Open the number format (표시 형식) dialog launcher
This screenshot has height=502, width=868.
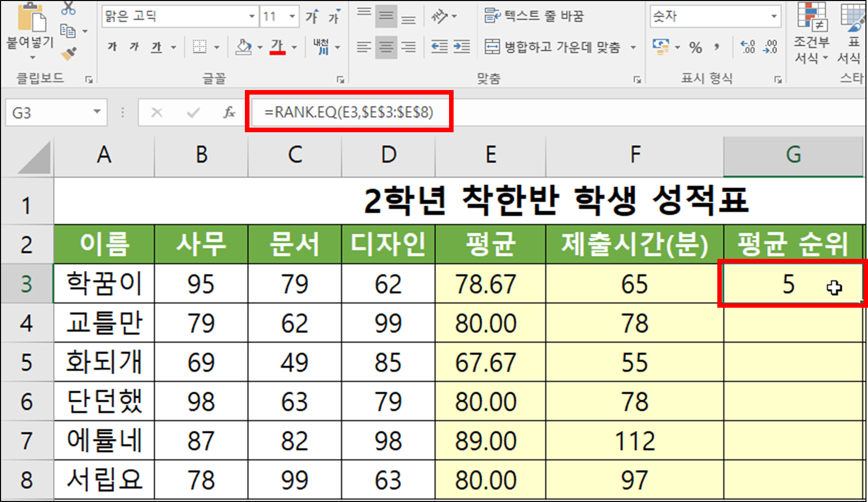[778, 79]
